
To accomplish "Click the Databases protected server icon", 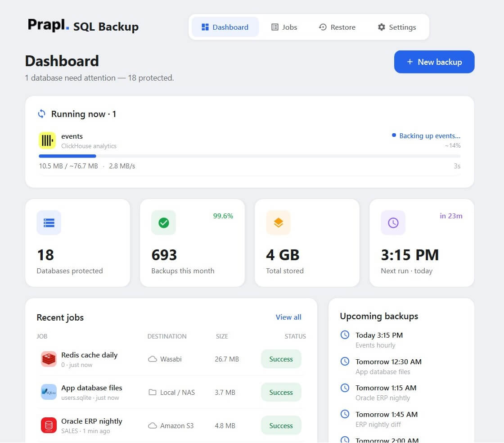I will pyautogui.click(x=49, y=222).
